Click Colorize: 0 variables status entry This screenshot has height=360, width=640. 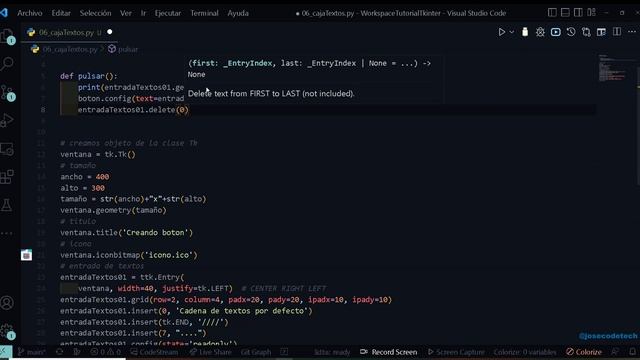[x=525, y=352]
